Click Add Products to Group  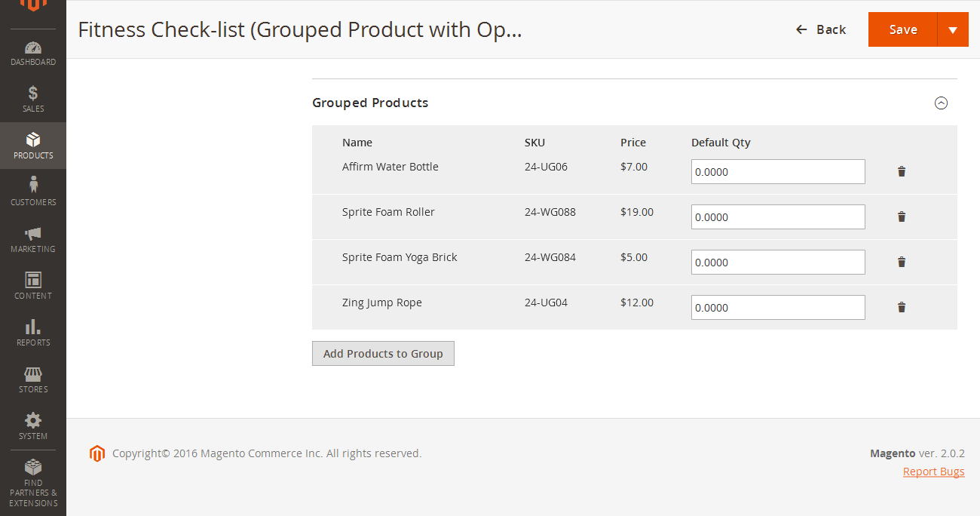point(383,353)
